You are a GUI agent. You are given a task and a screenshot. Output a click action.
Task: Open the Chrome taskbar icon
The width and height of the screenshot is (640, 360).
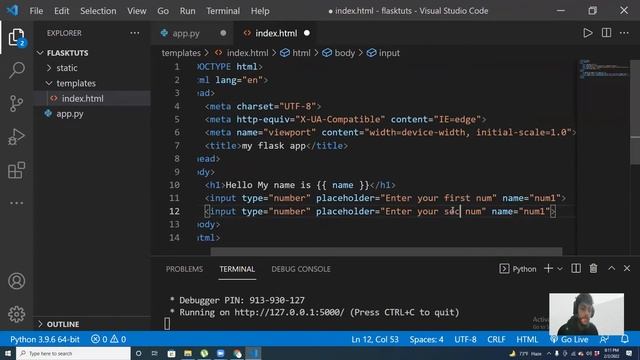[x=237, y=353]
